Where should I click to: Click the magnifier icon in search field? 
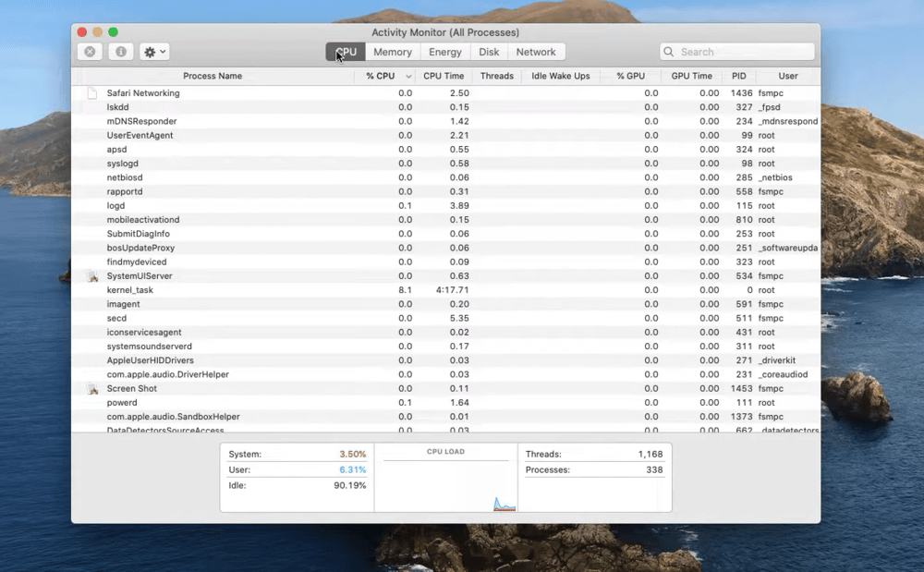point(669,52)
